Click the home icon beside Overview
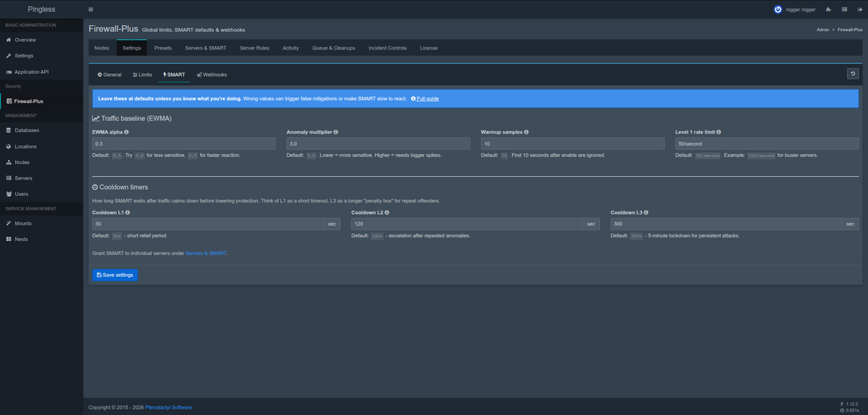 (x=9, y=40)
